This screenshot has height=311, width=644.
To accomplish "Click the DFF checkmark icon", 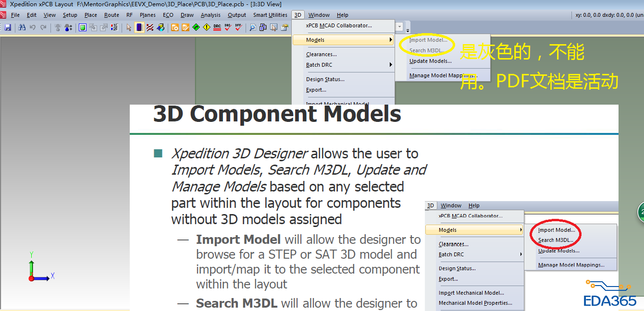I will [x=238, y=27].
